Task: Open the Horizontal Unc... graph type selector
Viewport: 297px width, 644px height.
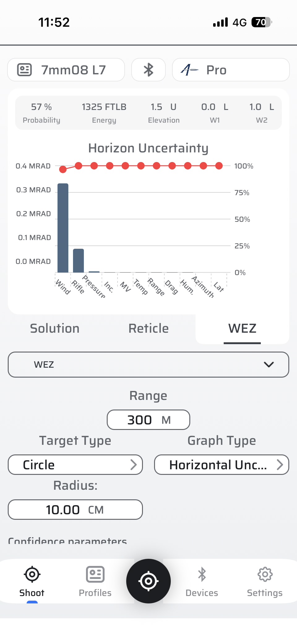Action: pos(222,465)
